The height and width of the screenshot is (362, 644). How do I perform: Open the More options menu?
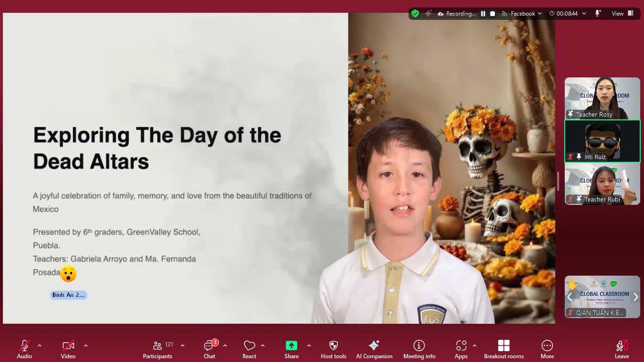(547, 349)
